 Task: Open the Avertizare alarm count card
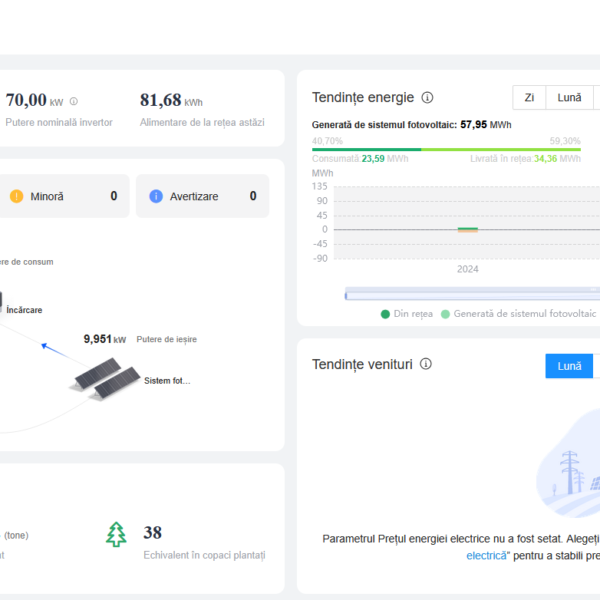click(202, 197)
